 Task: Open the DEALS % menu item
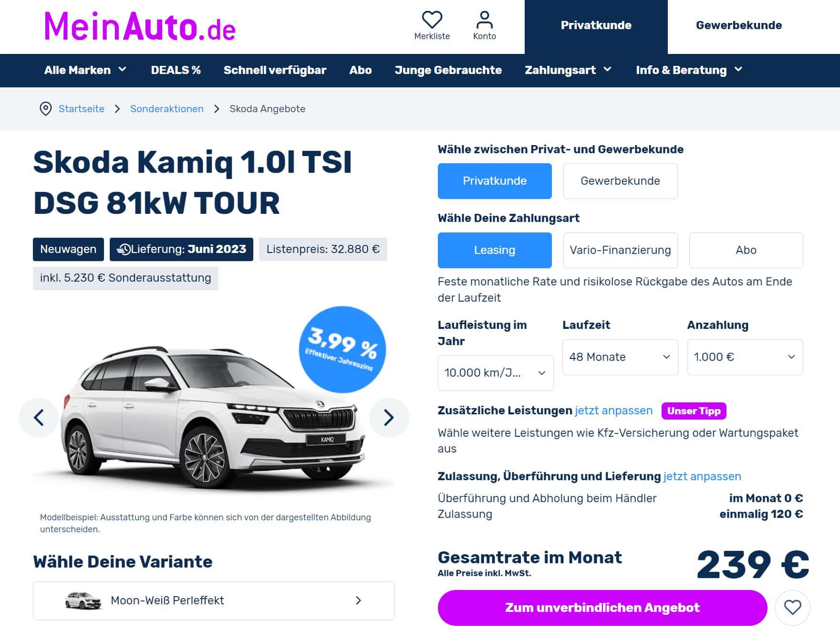(176, 70)
